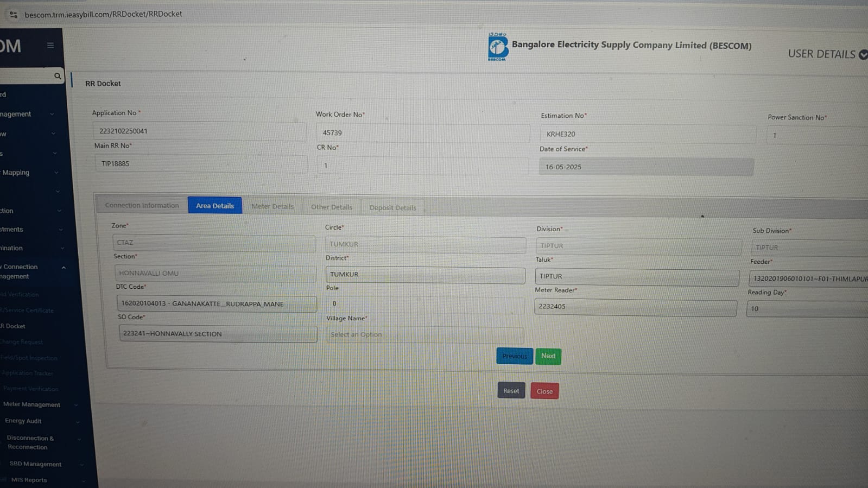Viewport: 868px width, 488px height.
Task: Click the Reset button
Action: 511,391
